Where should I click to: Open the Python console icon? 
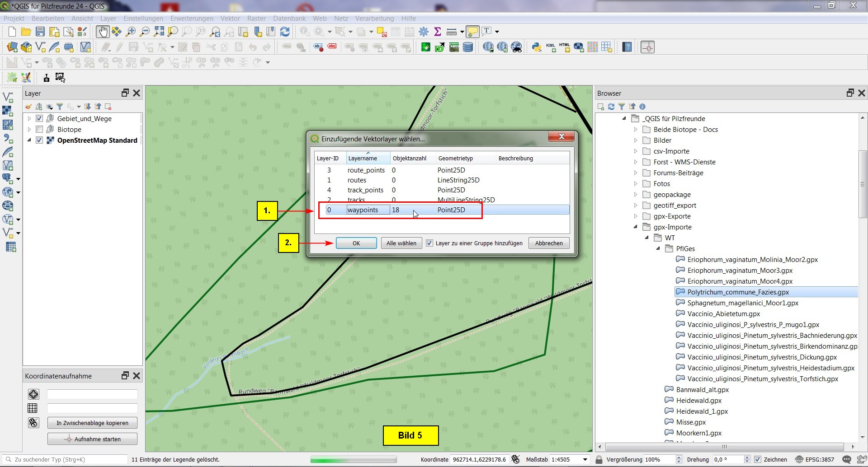(537, 47)
